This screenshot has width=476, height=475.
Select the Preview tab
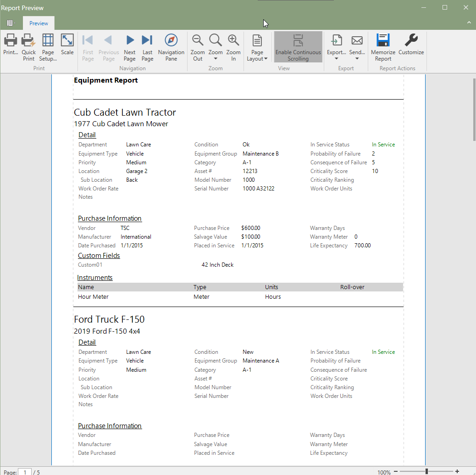(x=39, y=23)
